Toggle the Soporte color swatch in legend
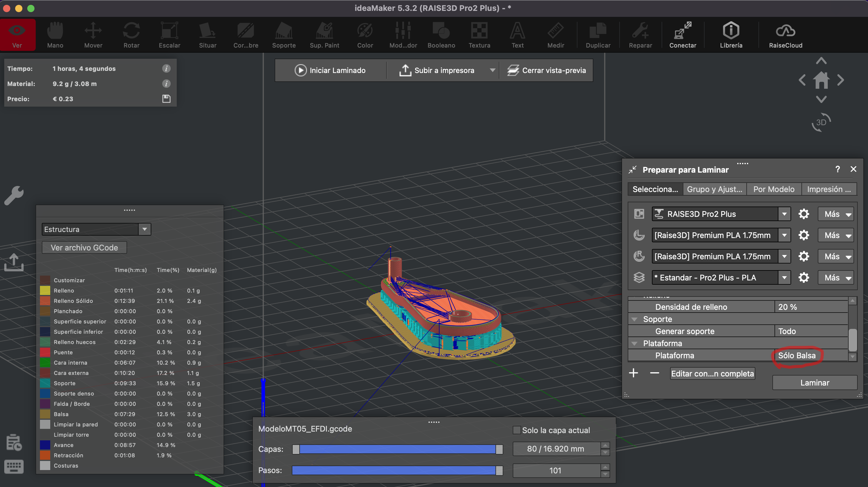The image size is (868, 487). coord(45,383)
